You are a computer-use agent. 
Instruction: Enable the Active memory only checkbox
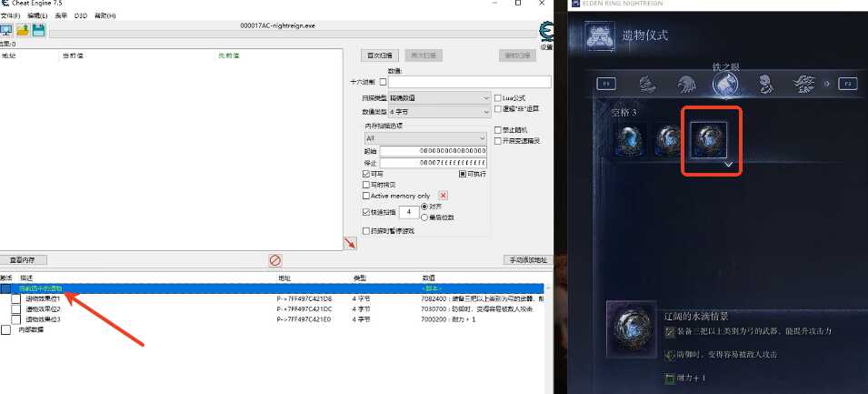pyautogui.click(x=366, y=196)
